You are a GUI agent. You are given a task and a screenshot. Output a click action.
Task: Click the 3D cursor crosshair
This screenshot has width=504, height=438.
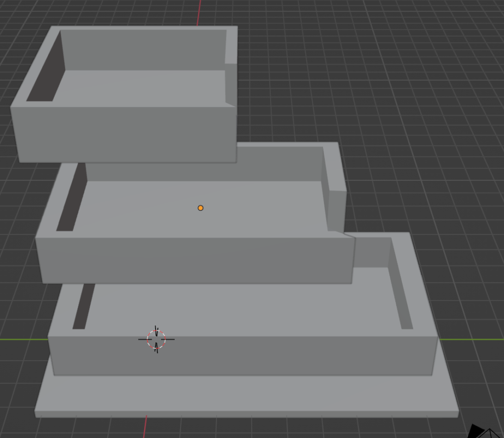(156, 340)
